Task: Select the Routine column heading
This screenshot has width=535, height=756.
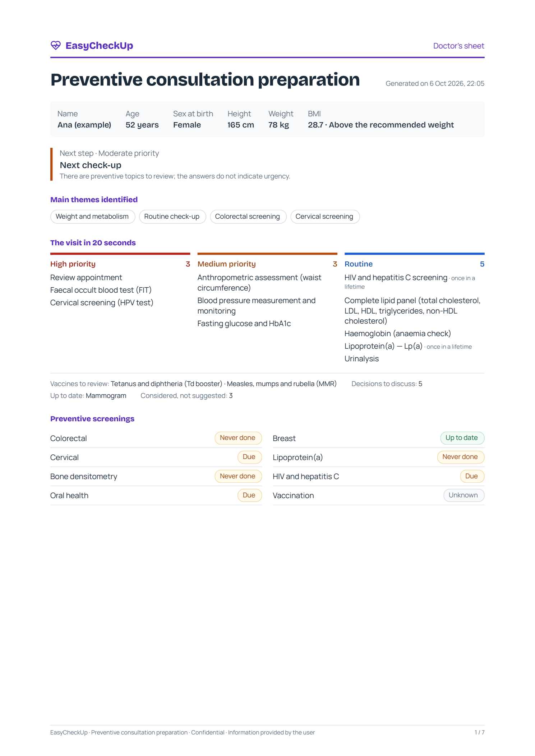Action: tap(359, 264)
